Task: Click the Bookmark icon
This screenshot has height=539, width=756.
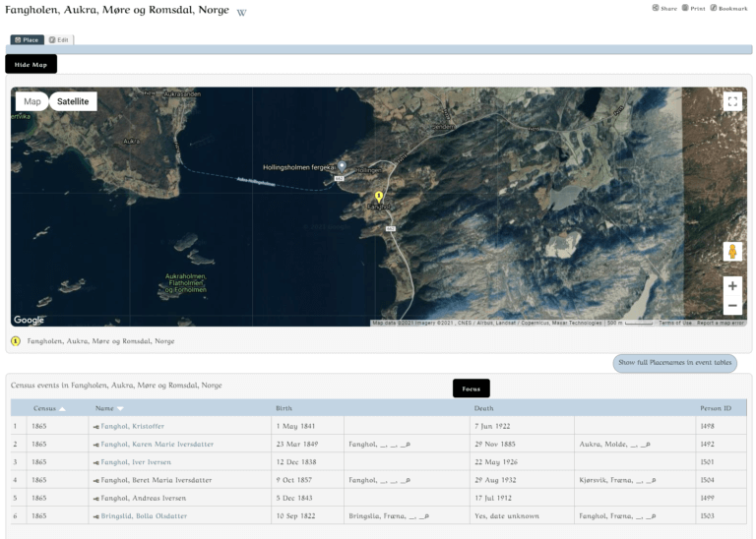Action: pos(714,8)
